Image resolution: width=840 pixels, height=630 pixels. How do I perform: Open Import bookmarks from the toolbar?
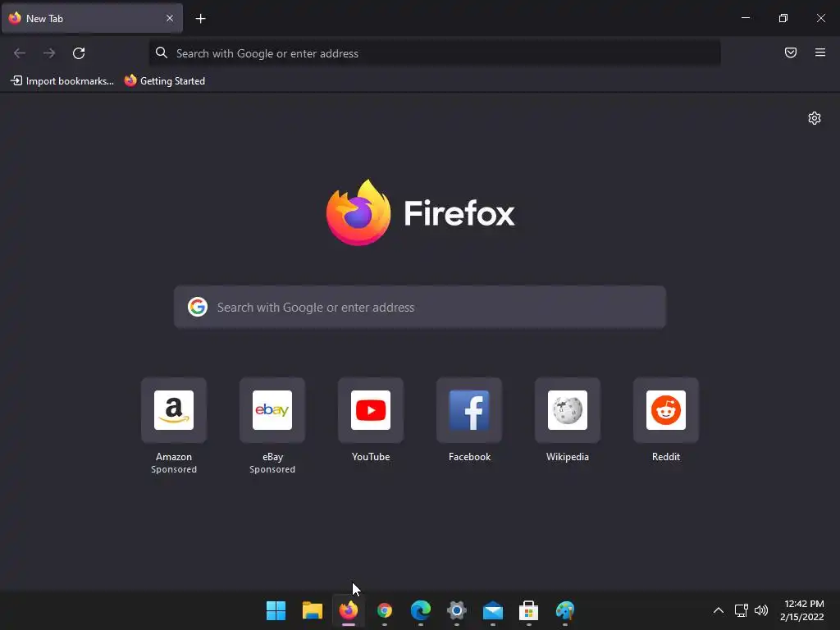[x=62, y=81]
